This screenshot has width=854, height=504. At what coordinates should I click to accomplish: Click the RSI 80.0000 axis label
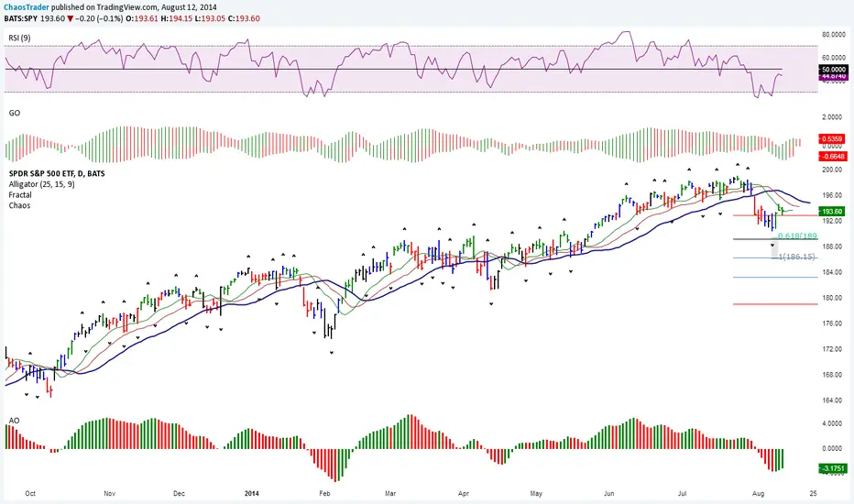pos(833,35)
